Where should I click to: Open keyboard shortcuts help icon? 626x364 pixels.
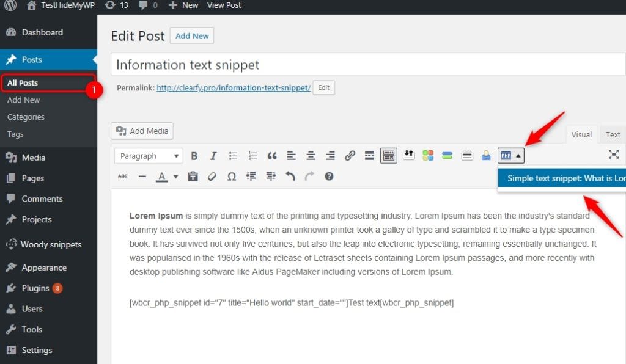(x=329, y=177)
